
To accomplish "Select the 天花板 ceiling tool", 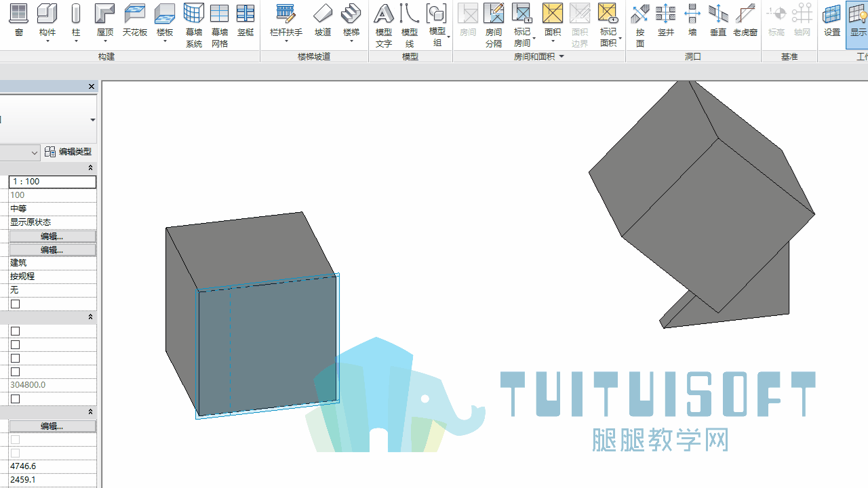I will 135,21.
